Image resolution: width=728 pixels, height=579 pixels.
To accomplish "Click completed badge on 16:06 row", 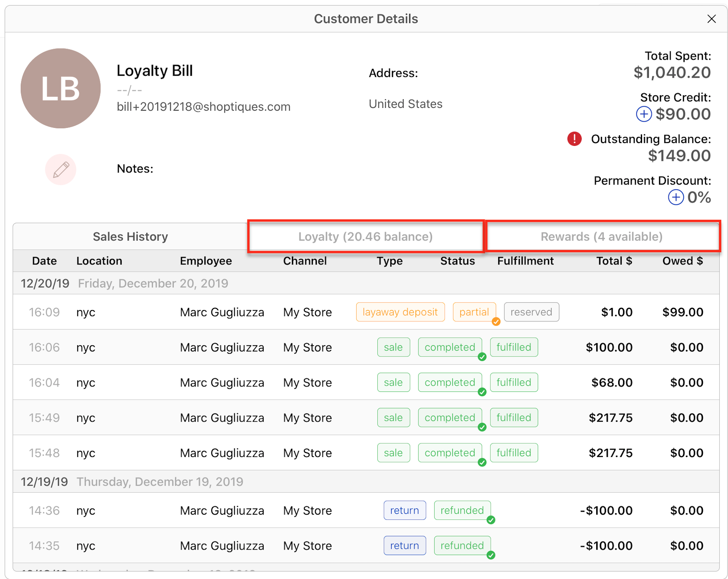I will [x=450, y=347].
